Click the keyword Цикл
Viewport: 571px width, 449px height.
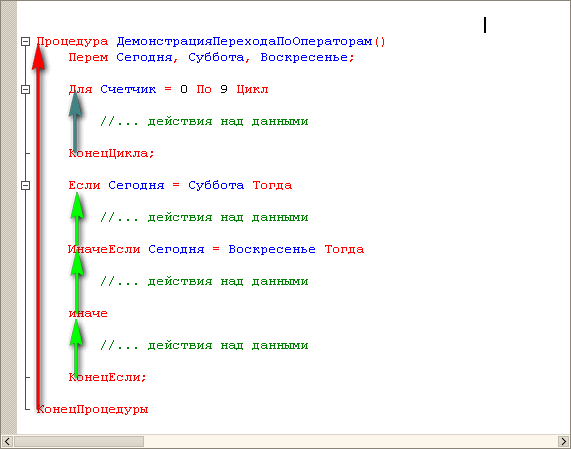[252, 90]
